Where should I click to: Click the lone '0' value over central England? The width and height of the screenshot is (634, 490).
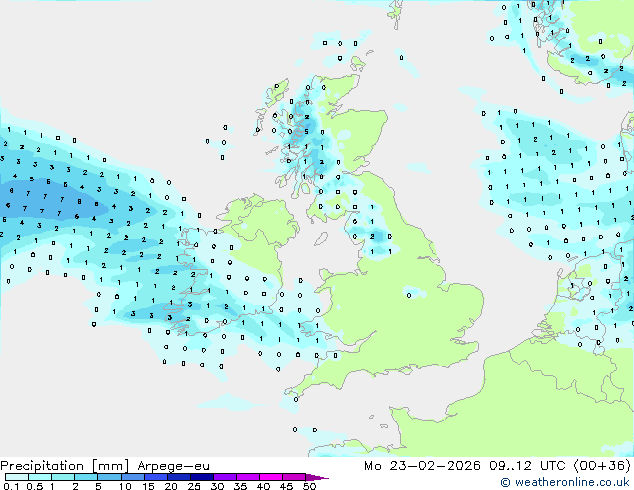point(409,296)
